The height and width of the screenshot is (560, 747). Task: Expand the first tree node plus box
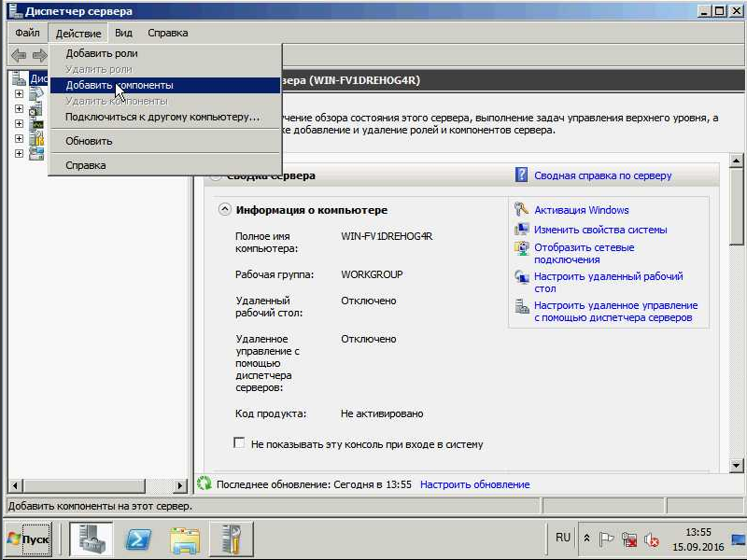coord(19,94)
